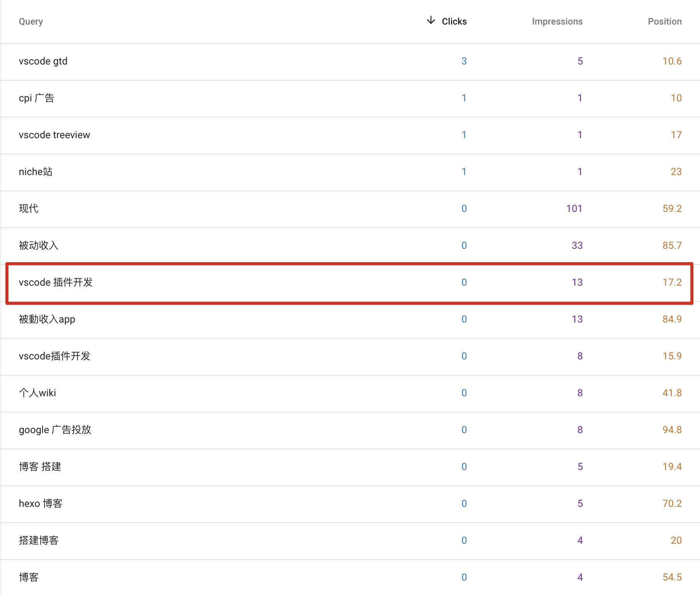Click the Clicks sort arrow icon
The height and width of the screenshot is (596, 700).
[x=431, y=20]
